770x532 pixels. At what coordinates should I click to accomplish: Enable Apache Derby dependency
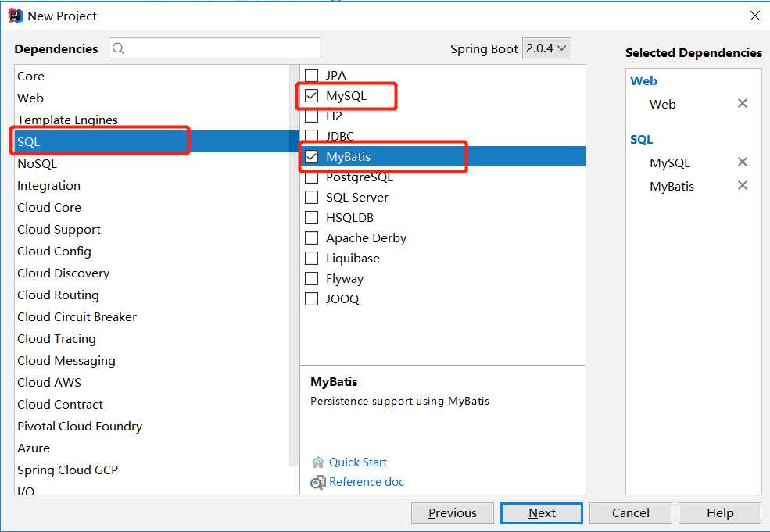311,238
